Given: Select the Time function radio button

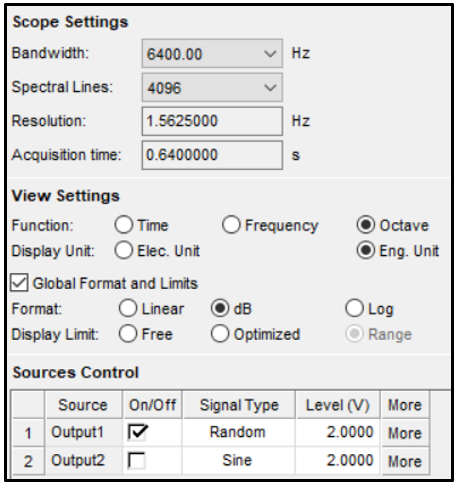Looking at the screenshot, I should tap(124, 225).
